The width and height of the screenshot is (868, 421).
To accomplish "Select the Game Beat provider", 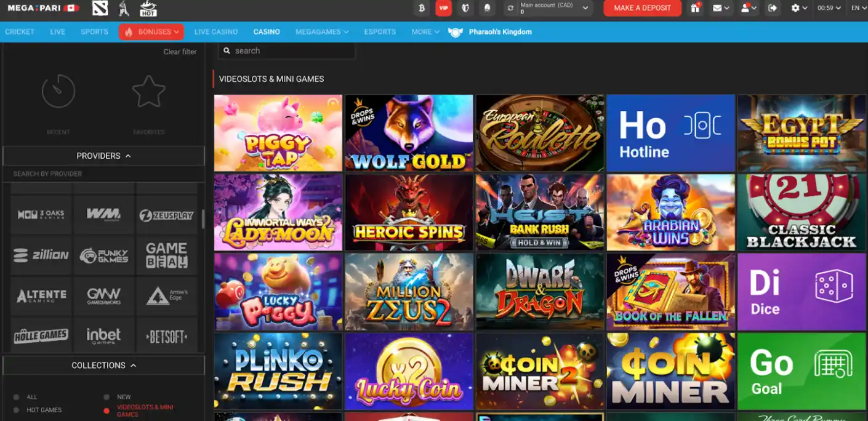I will click(x=167, y=255).
